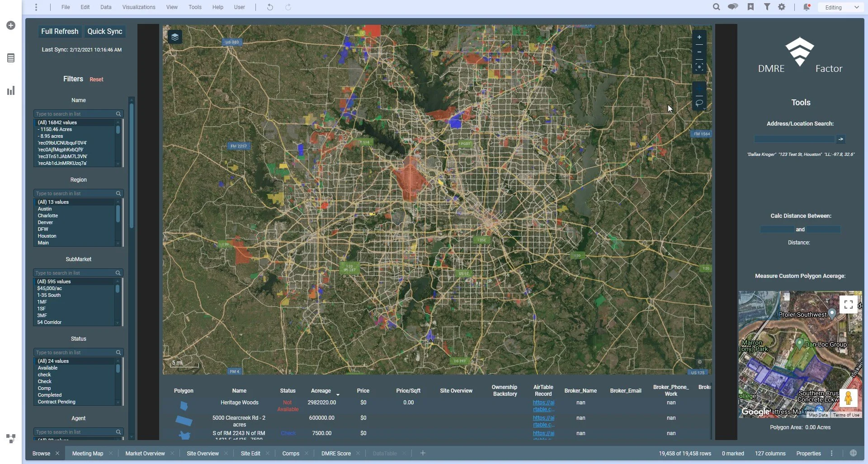The image size is (868, 464).
Task: Click Properties in the status bar
Action: coord(808,453)
